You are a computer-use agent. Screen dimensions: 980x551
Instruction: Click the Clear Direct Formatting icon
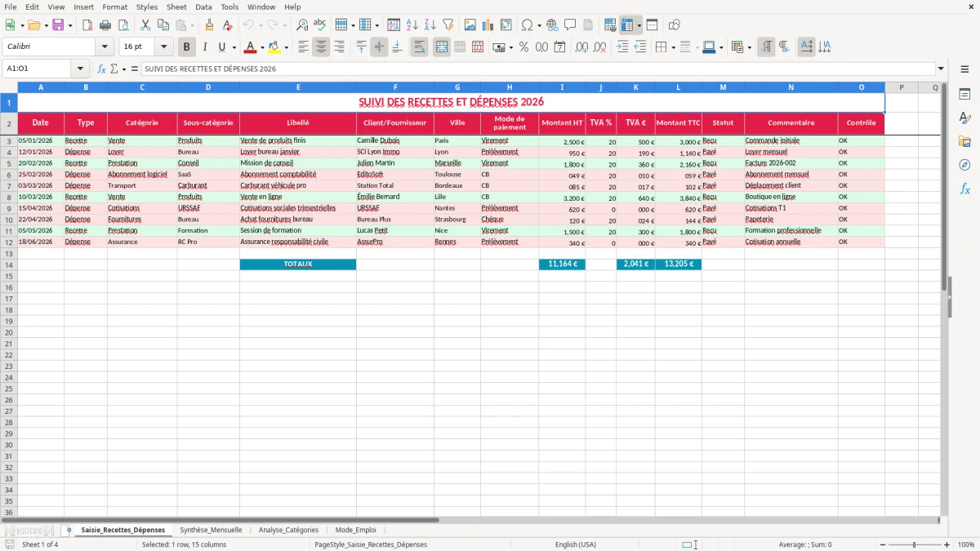pyautogui.click(x=227, y=25)
